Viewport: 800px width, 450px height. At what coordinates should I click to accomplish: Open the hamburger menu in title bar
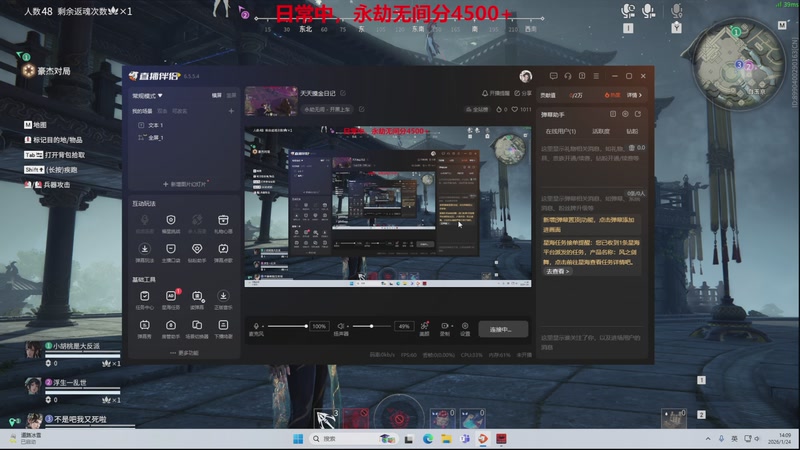[x=596, y=76]
